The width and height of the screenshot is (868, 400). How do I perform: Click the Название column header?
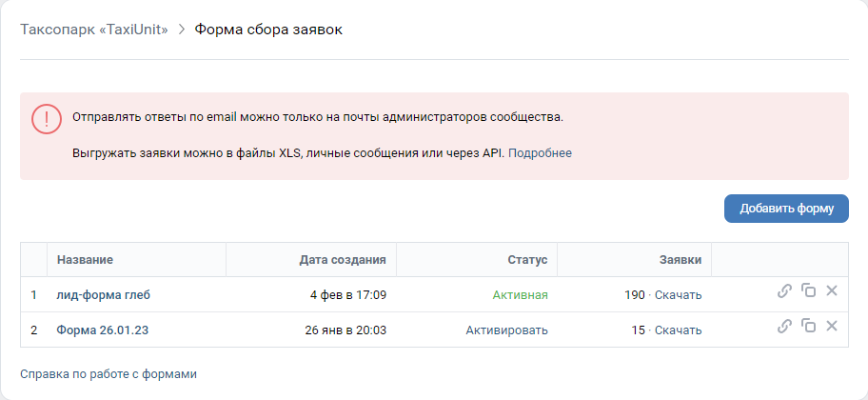click(x=85, y=260)
